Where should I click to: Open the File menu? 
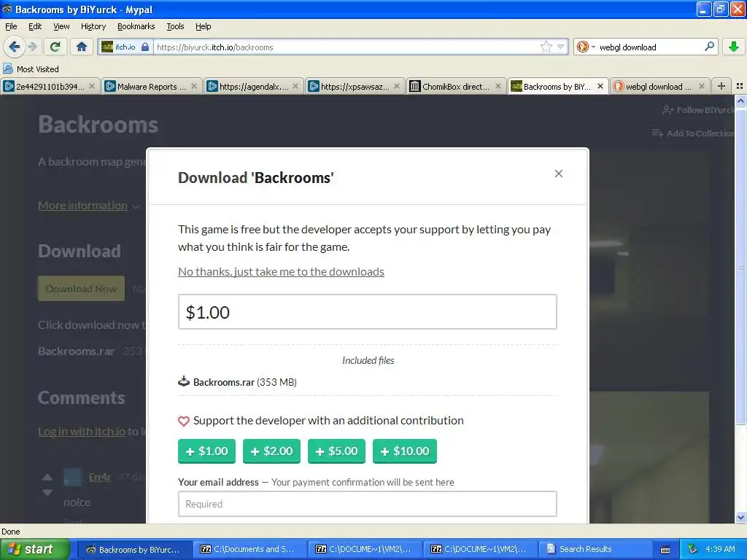point(11,26)
